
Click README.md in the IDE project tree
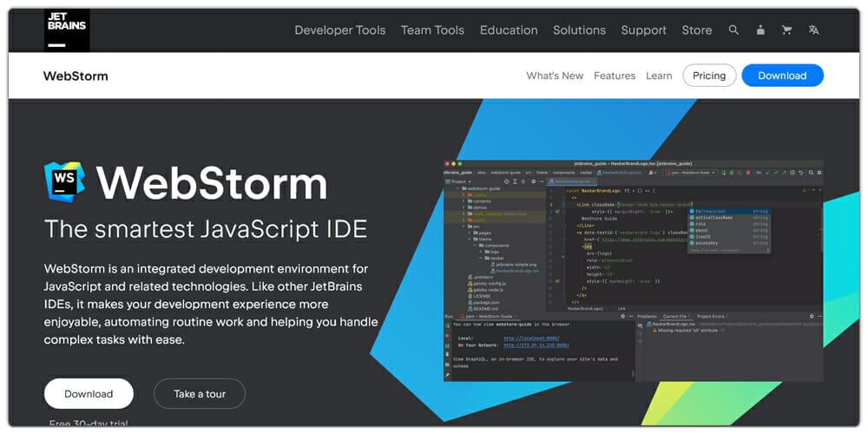pyautogui.click(x=486, y=309)
